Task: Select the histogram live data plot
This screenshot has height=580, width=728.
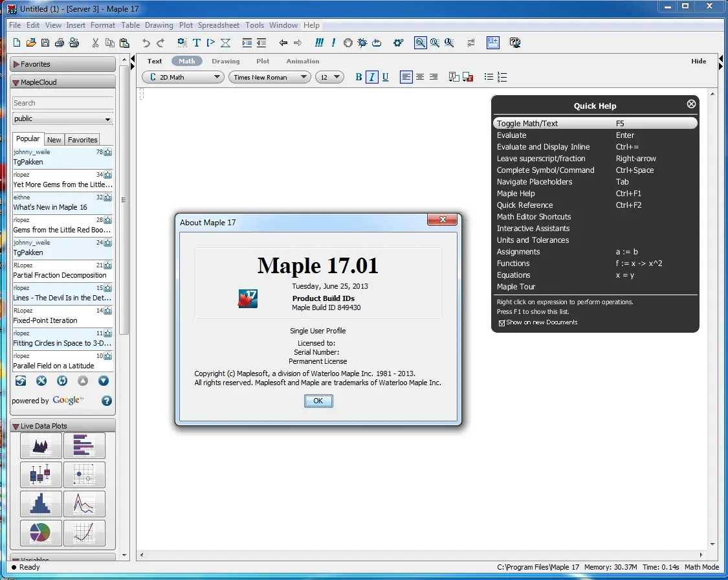Action: [41, 504]
